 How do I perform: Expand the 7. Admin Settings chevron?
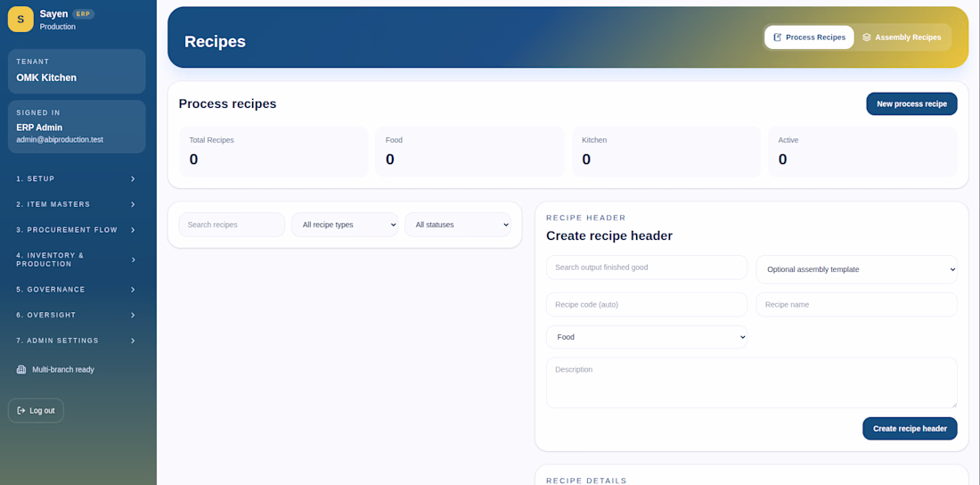click(x=133, y=341)
